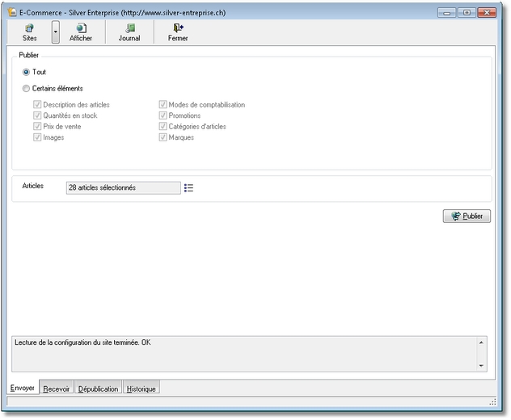This screenshot has height=420, width=511.
Task: Expand the Sites dropdown arrow
Action: [x=55, y=33]
